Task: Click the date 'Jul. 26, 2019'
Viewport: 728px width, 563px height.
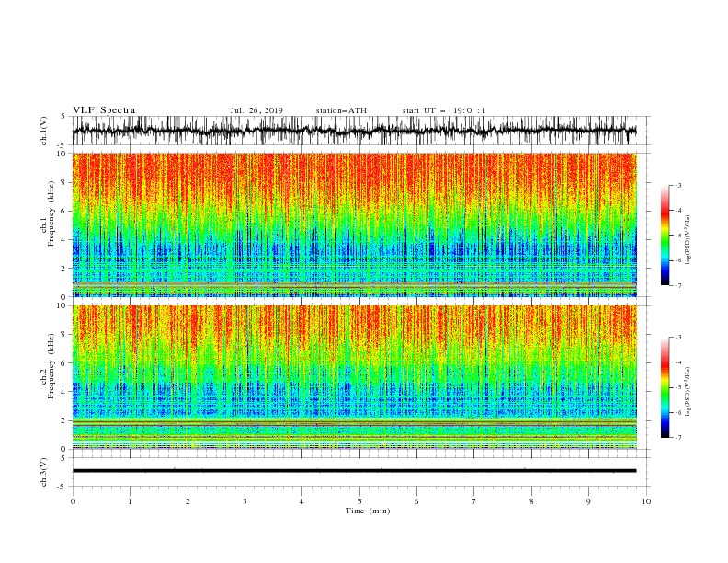Action: [256, 110]
